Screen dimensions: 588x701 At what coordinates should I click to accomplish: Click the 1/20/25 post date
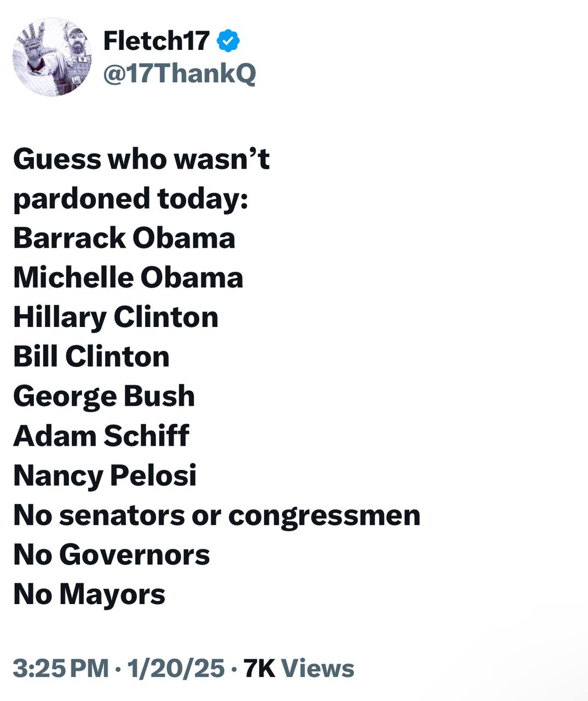point(175,668)
